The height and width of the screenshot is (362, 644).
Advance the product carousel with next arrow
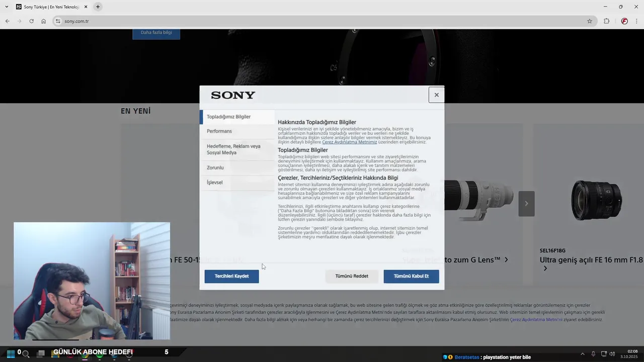(526, 204)
